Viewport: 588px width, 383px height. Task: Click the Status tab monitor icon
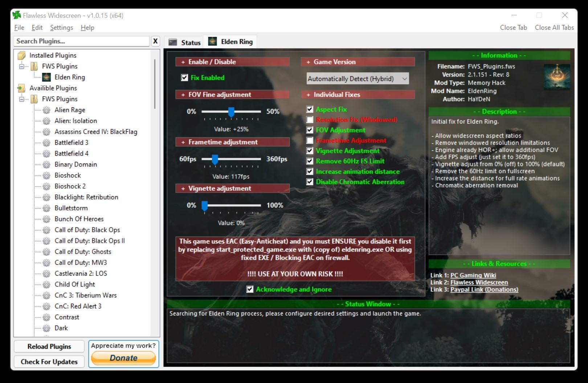coord(173,42)
